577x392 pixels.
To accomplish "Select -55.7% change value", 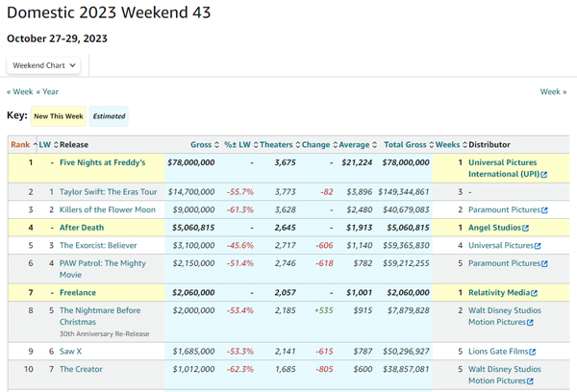I will coord(239,192).
